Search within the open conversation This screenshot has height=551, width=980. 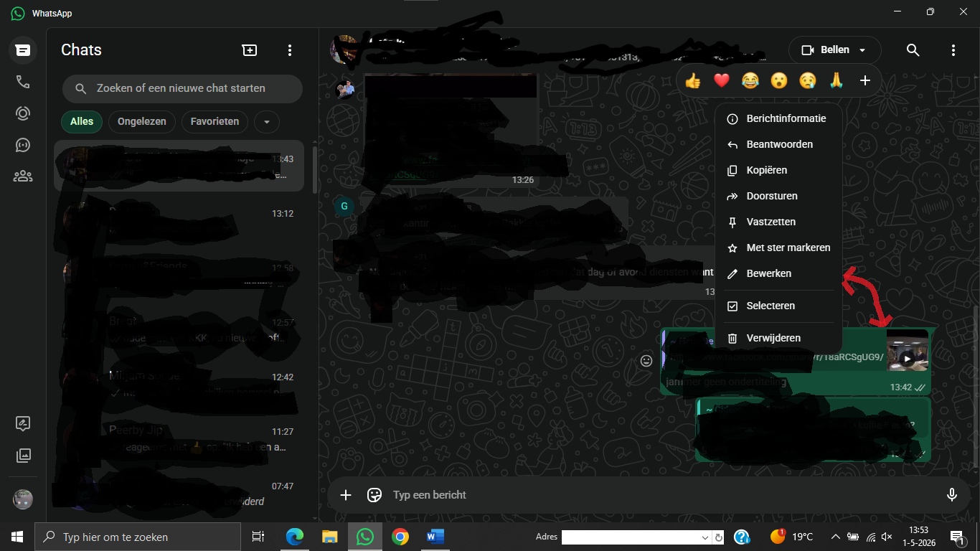pyautogui.click(x=913, y=50)
